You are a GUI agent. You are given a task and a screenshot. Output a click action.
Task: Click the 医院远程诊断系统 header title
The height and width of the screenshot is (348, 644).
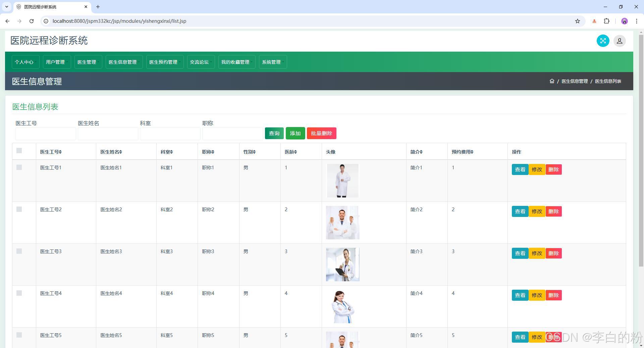coord(49,41)
